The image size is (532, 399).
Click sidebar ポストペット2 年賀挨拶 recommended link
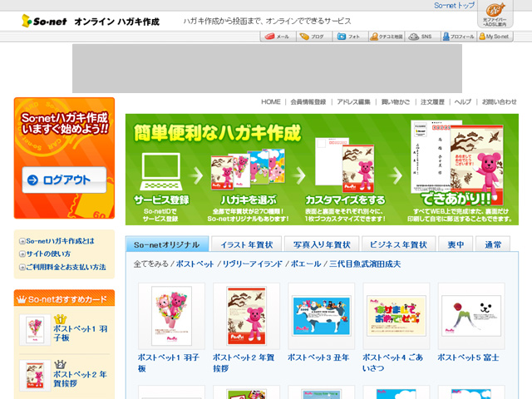[80, 379]
